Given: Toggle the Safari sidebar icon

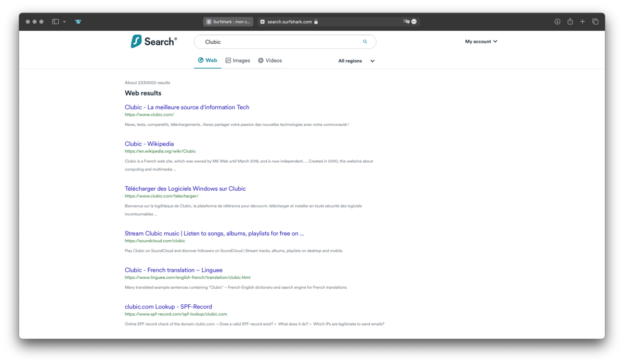Looking at the screenshot, I should click(x=56, y=22).
